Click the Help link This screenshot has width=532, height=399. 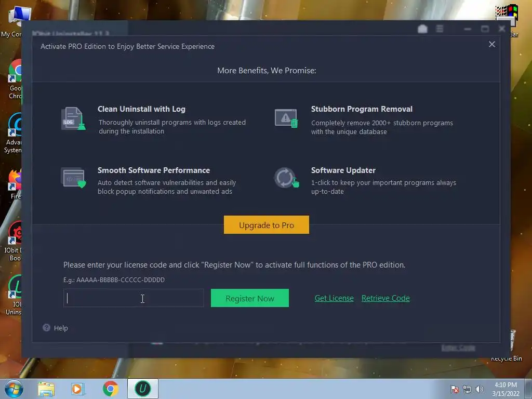point(61,328)
